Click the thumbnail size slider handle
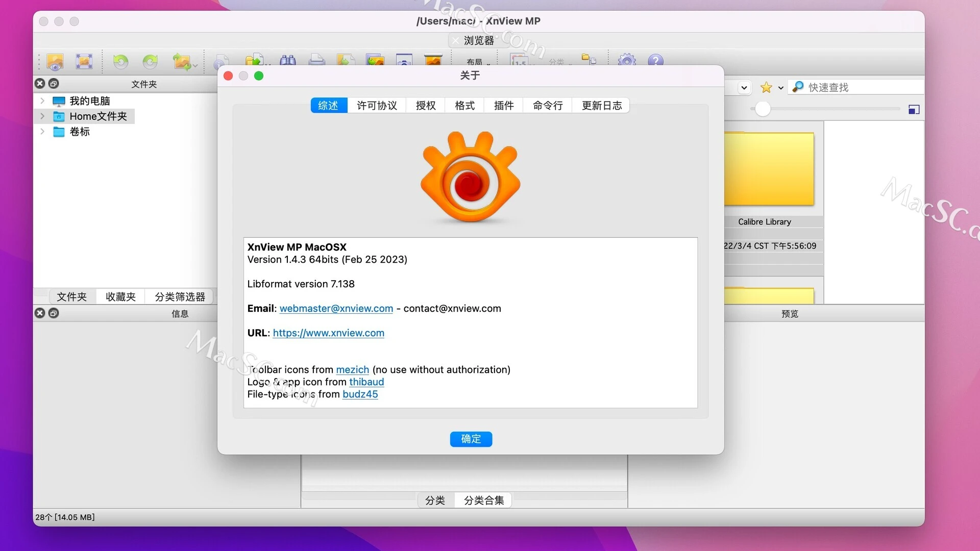The width and height of the screenshot is (980, 551). coord(763,109)
